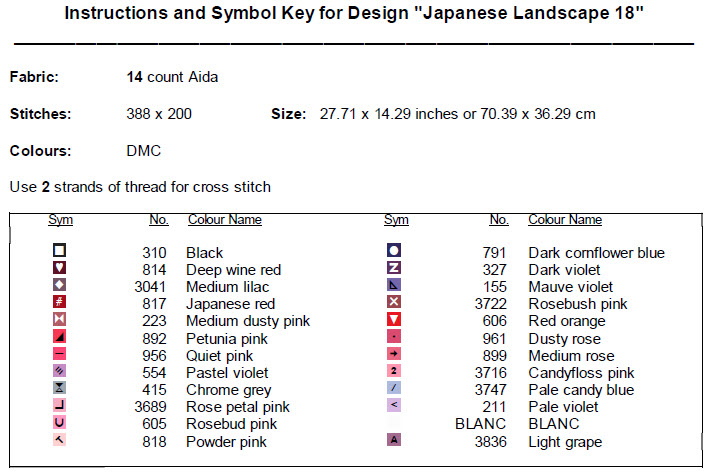Click the '388 x 200' stitches value
The width and height of the screenshot is (712, 475).
[159, 114]
